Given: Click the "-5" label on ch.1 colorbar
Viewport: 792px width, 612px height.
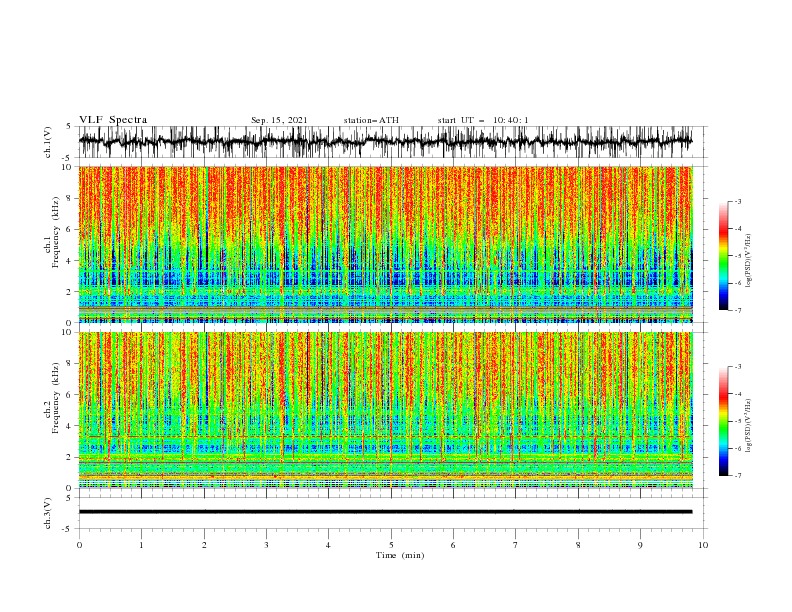Looking at the screenshot, I should coord(738,256).
